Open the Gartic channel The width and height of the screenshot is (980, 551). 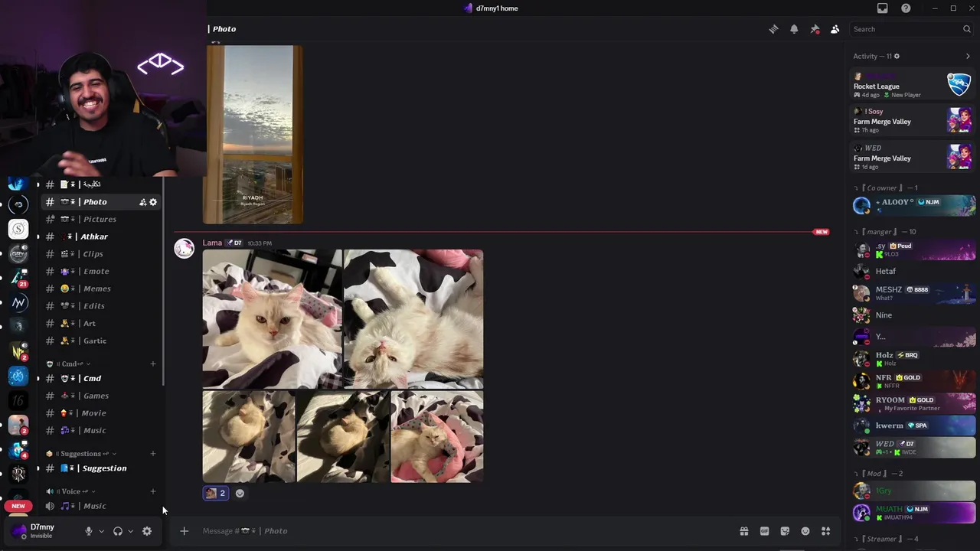coord(100,341)
